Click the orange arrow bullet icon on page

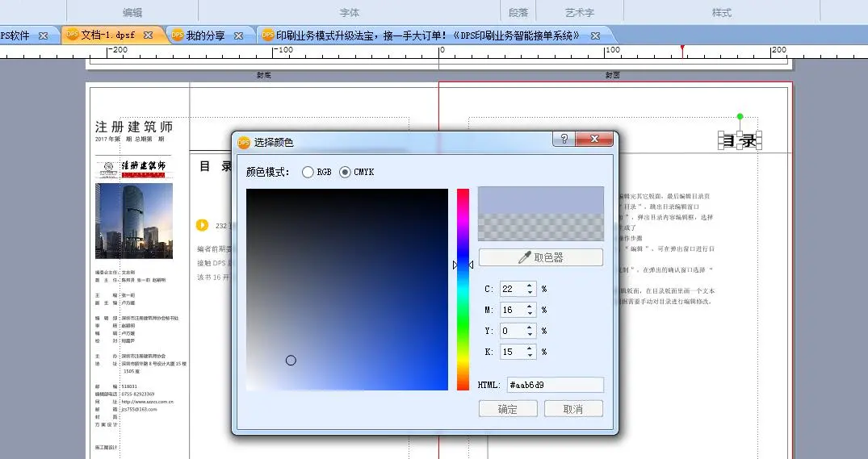point(202,225)
